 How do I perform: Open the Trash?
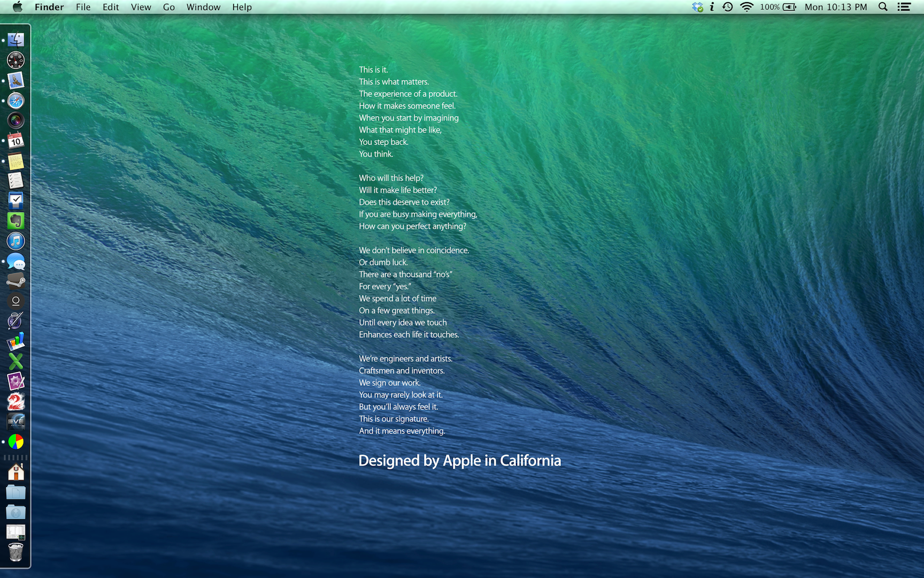[16, 552]
